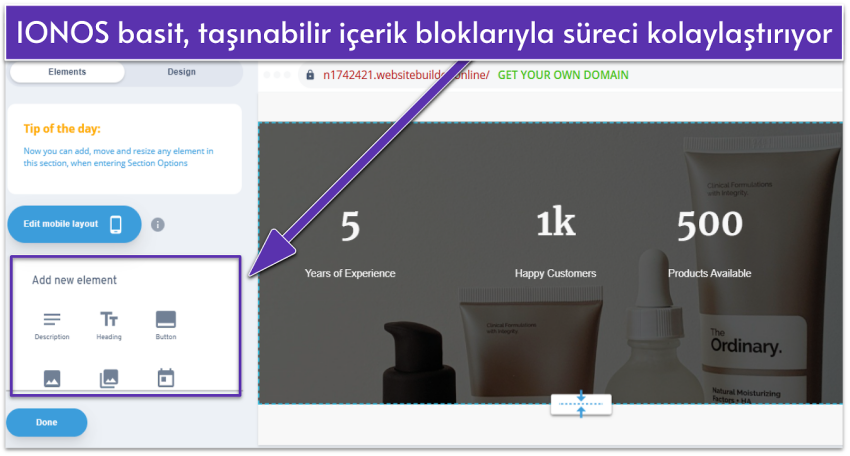Add the image gallery element
The height and width of the screenshot is (456, 850).
[x=109, y=378]
